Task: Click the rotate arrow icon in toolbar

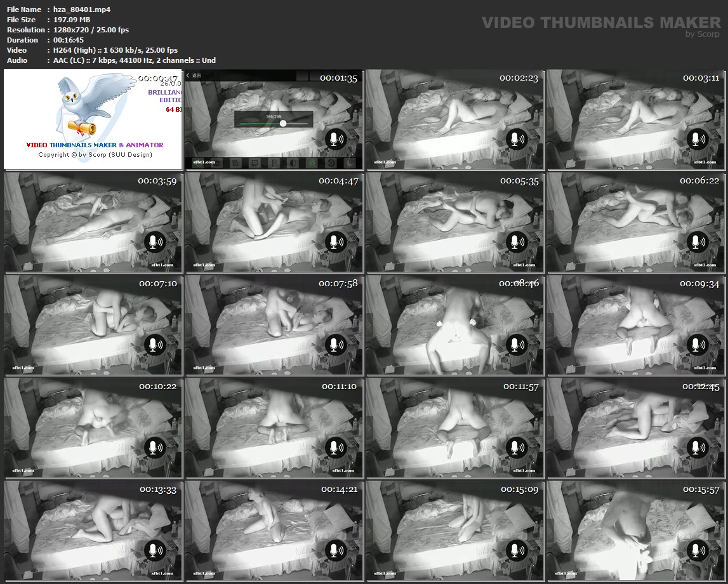Action: (331, 163)
